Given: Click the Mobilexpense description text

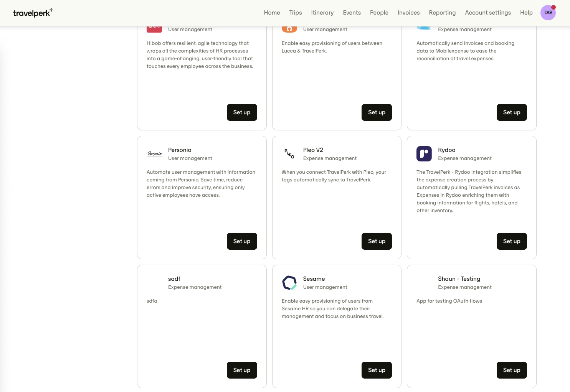Looking at the screenshot, I should 466,51.
